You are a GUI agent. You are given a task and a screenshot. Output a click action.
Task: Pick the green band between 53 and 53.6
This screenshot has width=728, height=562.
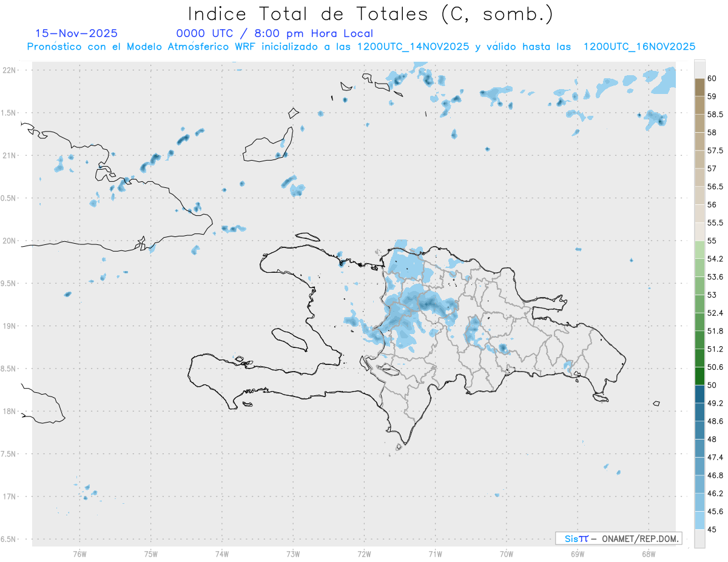click(699, 286)
